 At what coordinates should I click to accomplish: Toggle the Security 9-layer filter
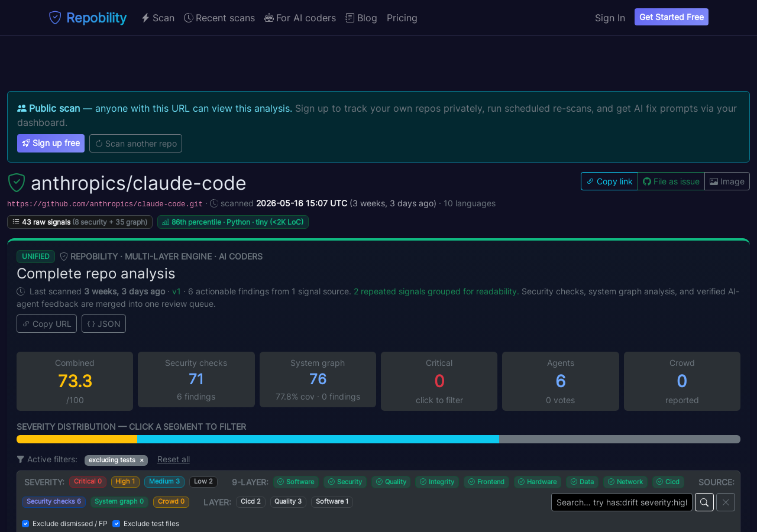(x=345, y=482)
